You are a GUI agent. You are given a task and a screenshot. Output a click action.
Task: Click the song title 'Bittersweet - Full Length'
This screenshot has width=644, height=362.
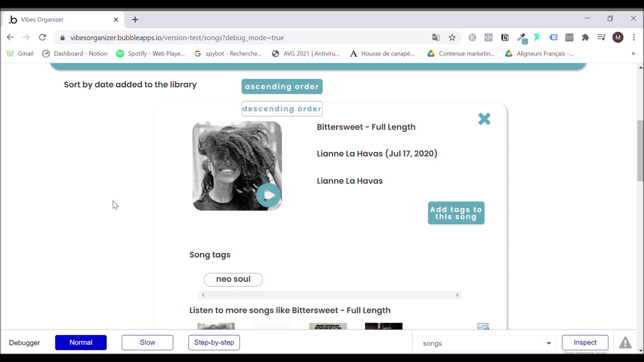point(366,127)
